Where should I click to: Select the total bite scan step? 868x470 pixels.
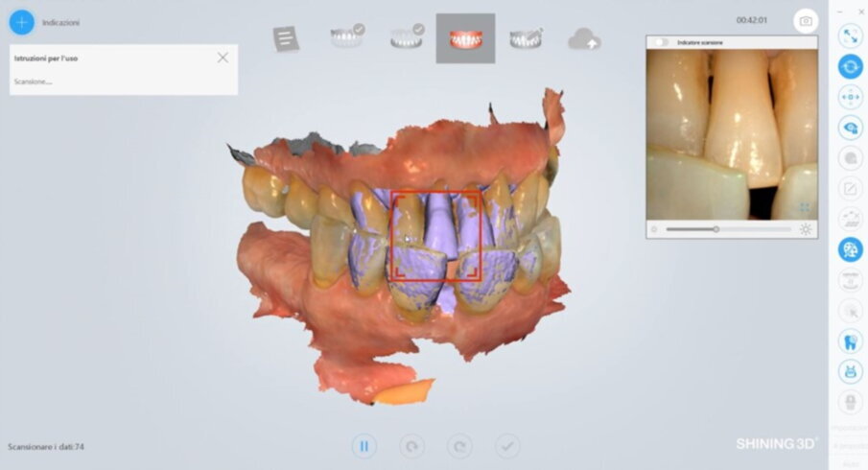[465, 38]
